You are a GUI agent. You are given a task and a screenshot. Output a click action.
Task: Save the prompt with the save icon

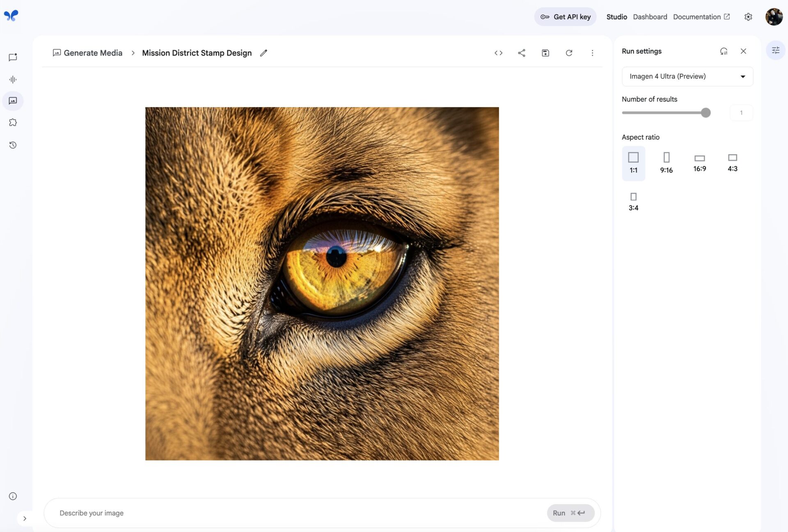[545, 53]
